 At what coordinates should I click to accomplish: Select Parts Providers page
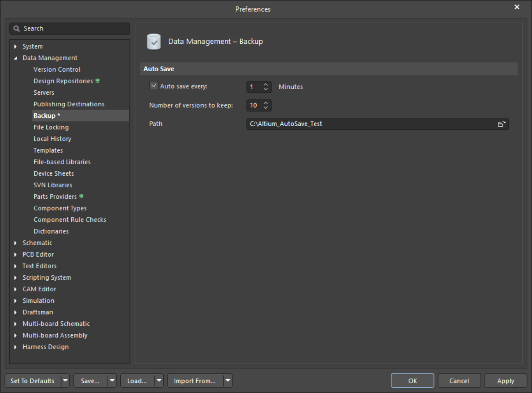[x=55, y=196]
